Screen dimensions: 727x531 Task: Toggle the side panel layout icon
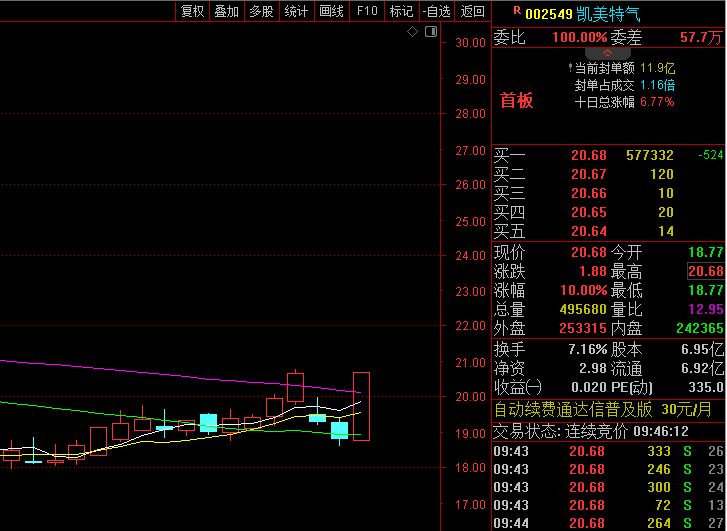[x=431, y=32]
